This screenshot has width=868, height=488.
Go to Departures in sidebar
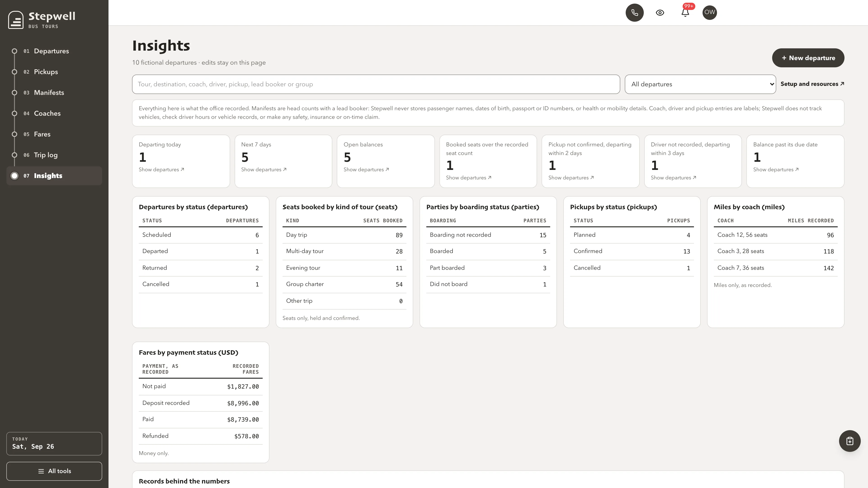point(54,51)
